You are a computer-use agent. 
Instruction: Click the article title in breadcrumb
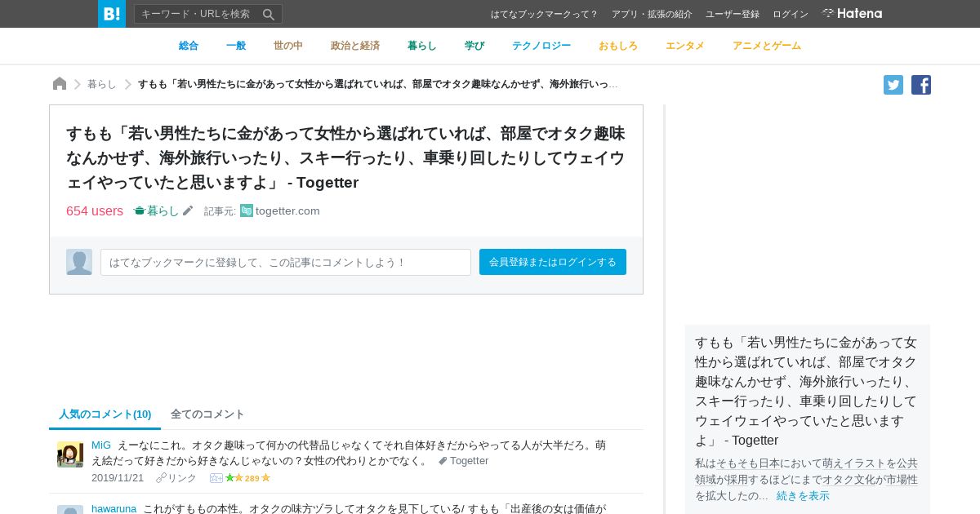click(378, 84)
